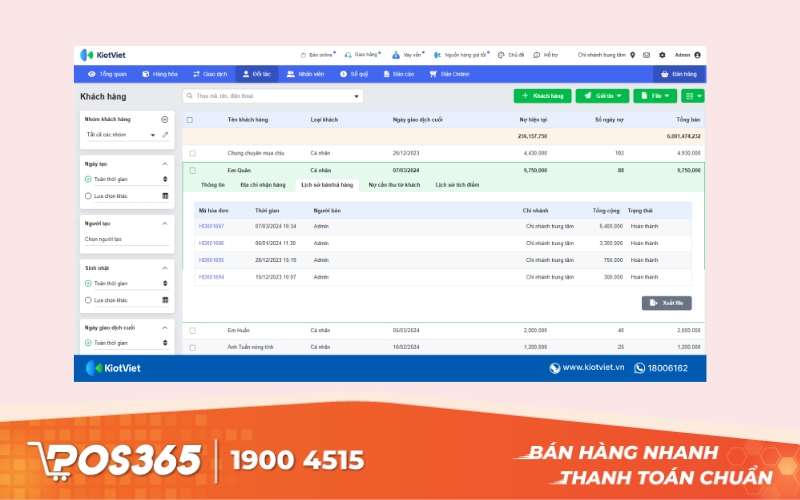Edit the customer group with the pencil icon
800x500 pixels.
coord(165,135)
